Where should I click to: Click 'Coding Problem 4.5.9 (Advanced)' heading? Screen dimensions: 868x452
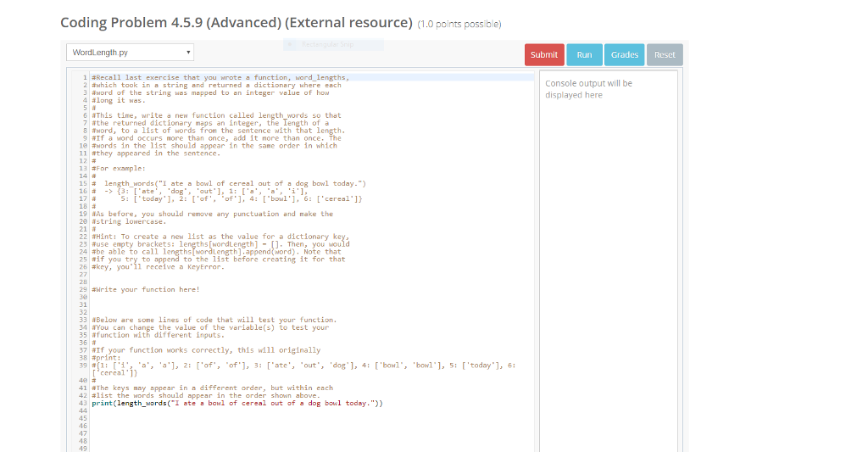tap(236, 23)
